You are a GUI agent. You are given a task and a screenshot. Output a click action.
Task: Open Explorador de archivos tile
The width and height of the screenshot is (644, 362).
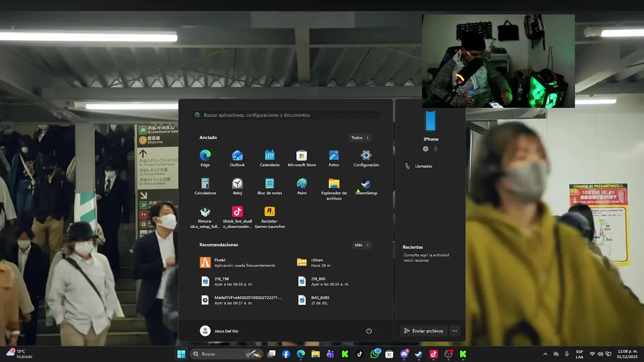click(334, 189)
